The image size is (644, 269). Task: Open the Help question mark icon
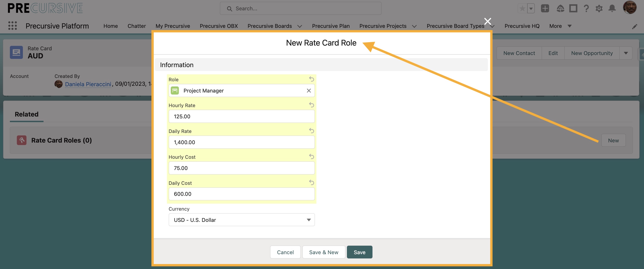pyautogui.click(x=586, y=9)
